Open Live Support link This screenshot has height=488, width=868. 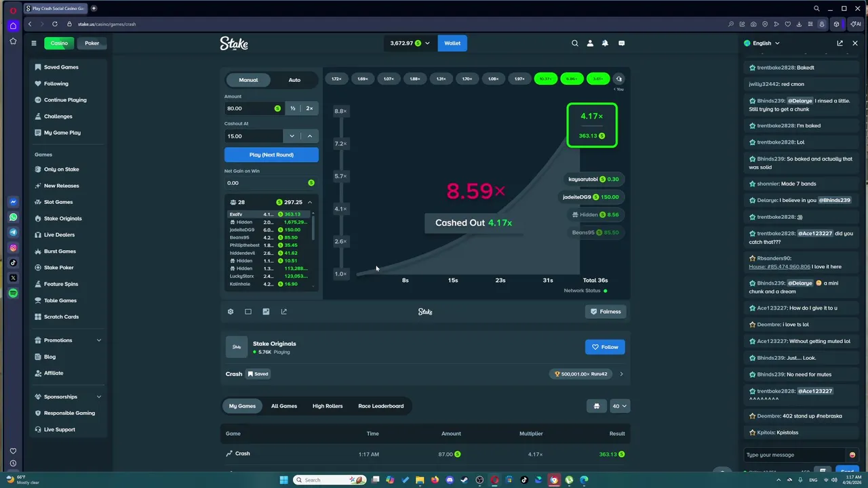pyautogui.click(x=59, y=429)
